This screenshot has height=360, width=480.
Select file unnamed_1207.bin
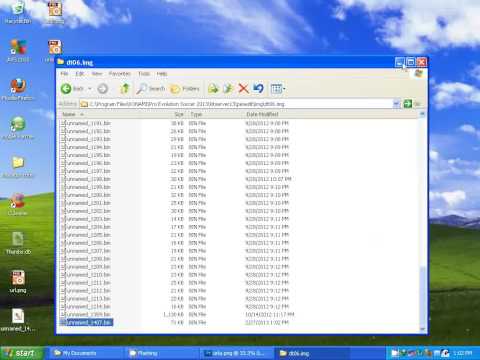coord(86,251)
